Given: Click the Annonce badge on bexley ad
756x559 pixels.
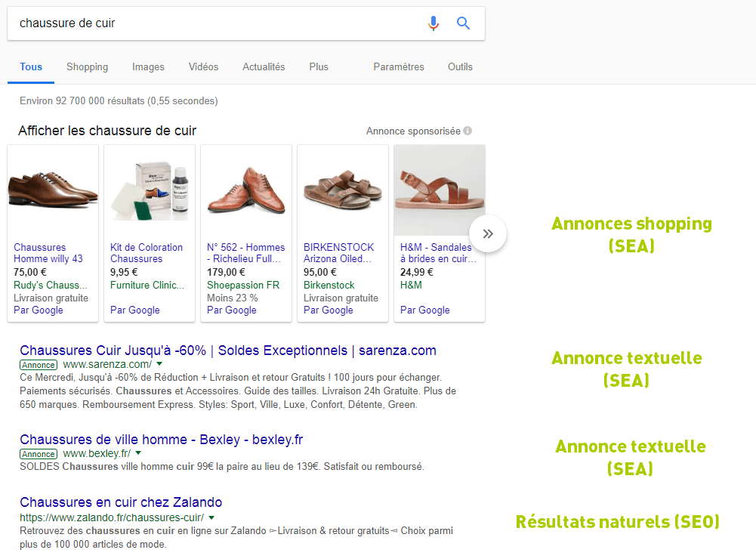Looking at the screenshot, I should 39,454.
